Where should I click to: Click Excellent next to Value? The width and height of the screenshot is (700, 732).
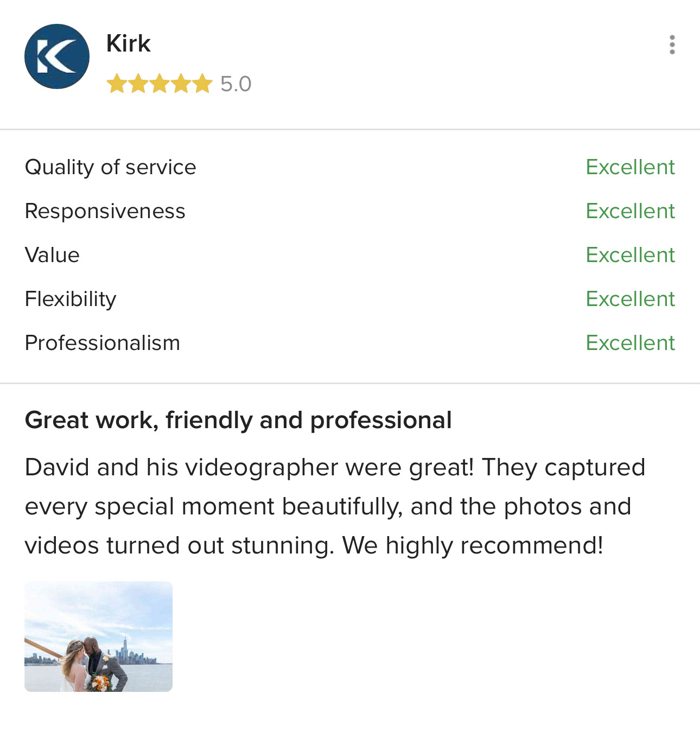[631, 255]
